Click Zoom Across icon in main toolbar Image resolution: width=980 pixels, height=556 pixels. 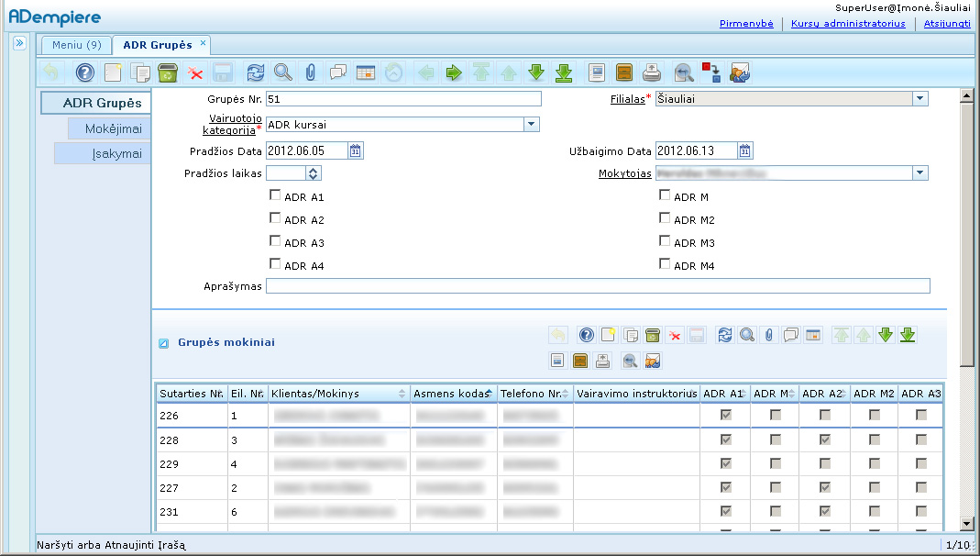(x=685, y=73)
